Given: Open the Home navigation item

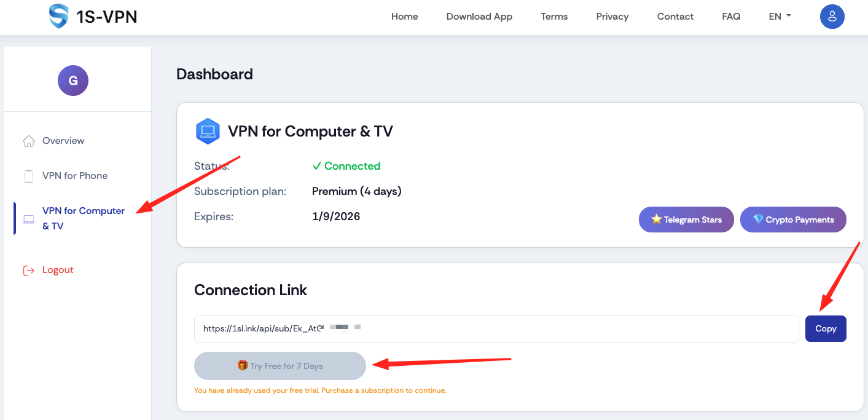Looking at the screenshot, I should coord(404,17).
